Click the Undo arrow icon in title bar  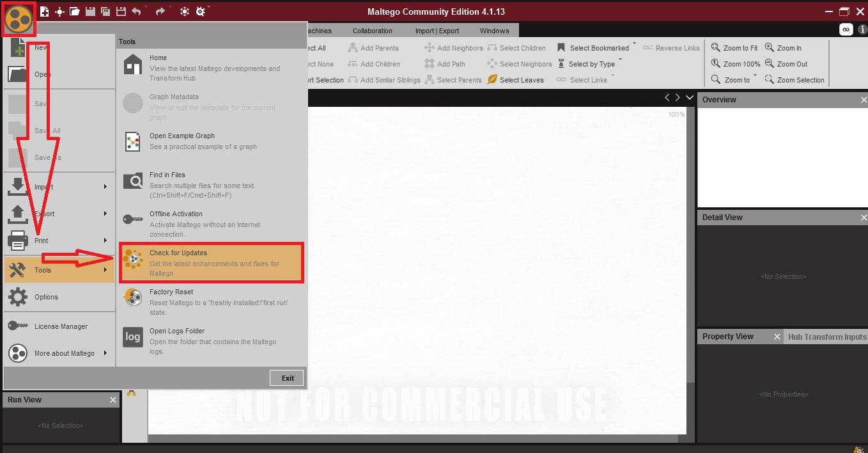[136, 12]
